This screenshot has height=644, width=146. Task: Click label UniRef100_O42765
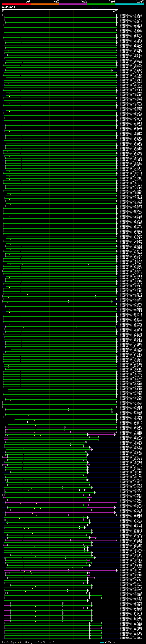131,140
